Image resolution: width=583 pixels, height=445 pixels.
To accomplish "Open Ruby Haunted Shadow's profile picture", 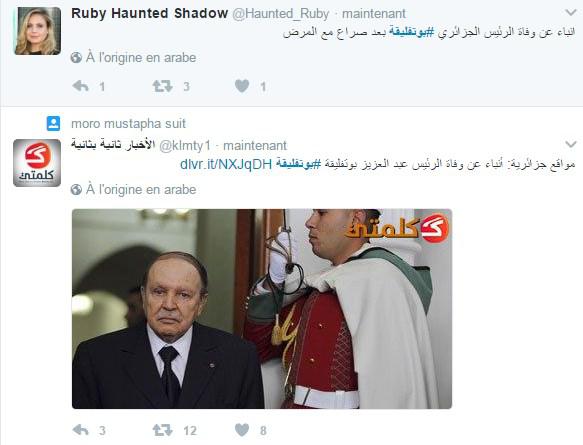I will pyautogui.click(x=37, y=31).
